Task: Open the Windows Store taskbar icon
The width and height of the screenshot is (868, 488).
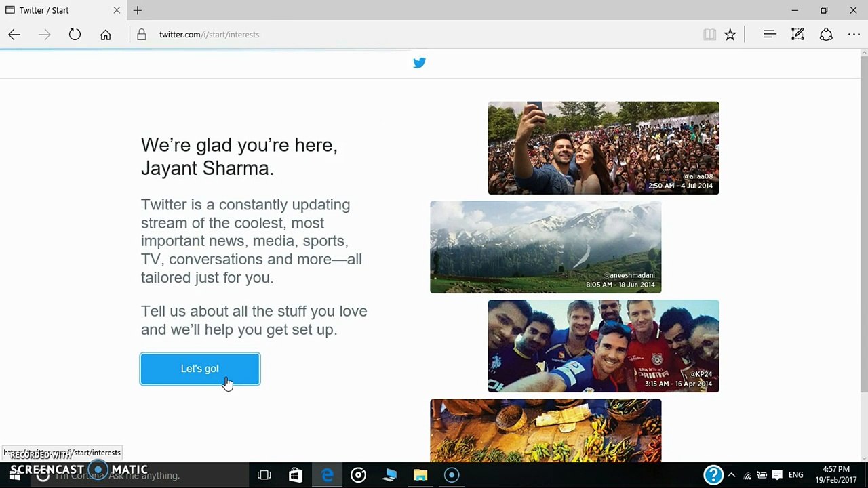Action: [x=296, y=475]
